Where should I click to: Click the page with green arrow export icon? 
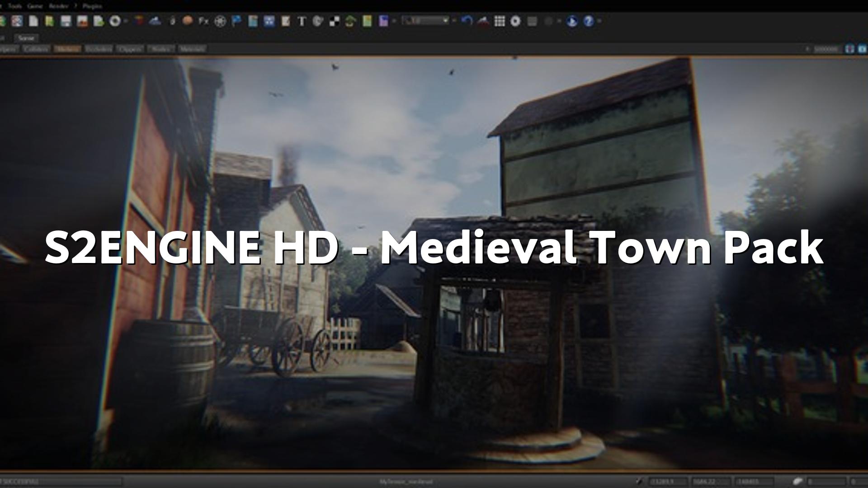click(x=99, y=21)
